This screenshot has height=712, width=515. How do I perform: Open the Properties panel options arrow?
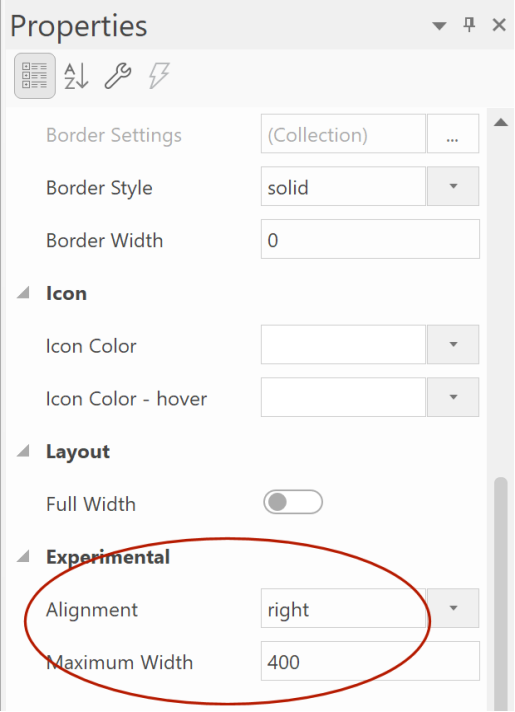pos(439,26)
